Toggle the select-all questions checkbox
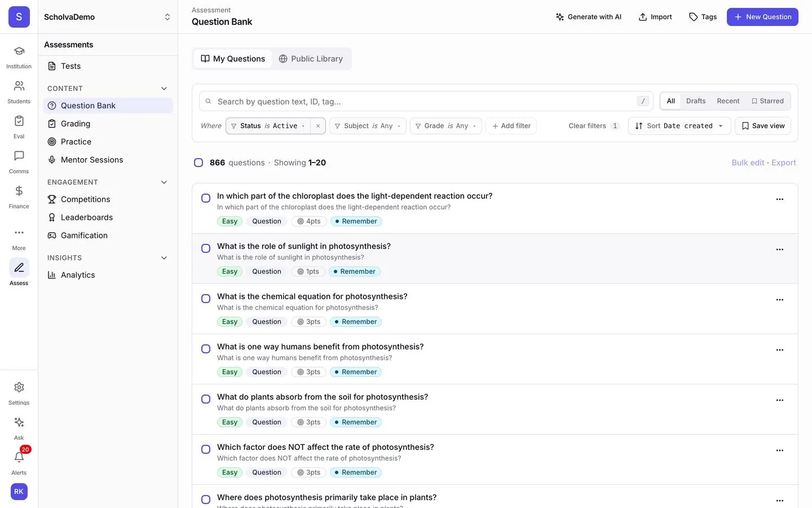The width and height of the screenshot is (812, 508). coord(198,163)
